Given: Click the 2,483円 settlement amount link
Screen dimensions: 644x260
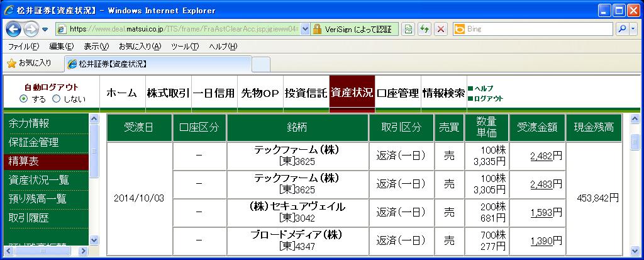Looking at the screenshot, I should click(540, 184).
